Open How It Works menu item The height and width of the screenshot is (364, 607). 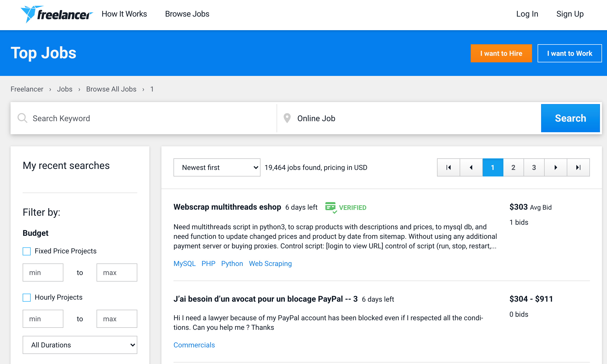(124, 14)
